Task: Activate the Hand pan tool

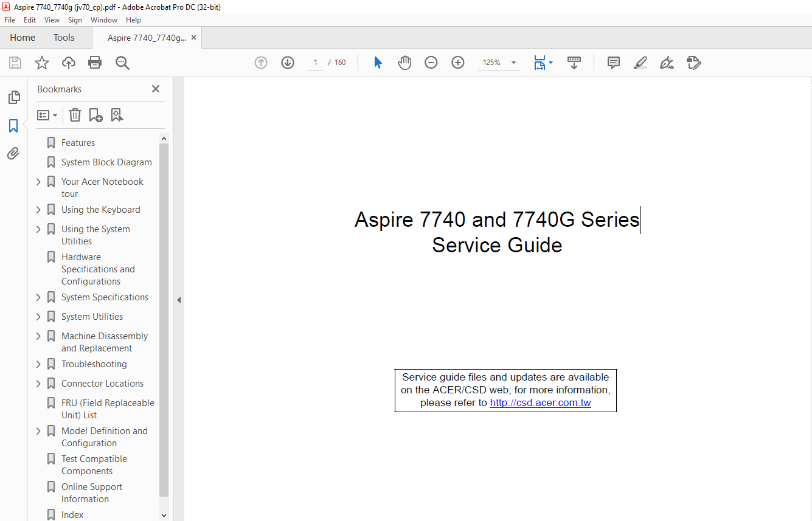Action: point(404,63)
